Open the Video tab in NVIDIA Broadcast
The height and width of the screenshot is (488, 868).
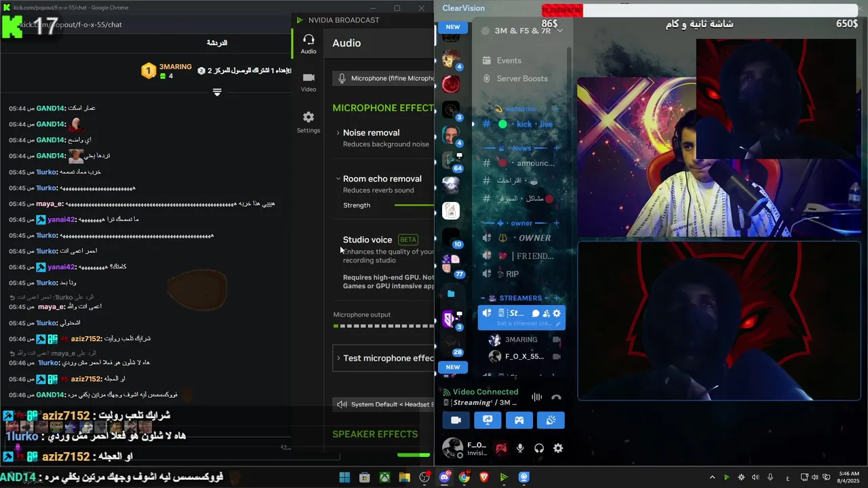pos(309,82)
